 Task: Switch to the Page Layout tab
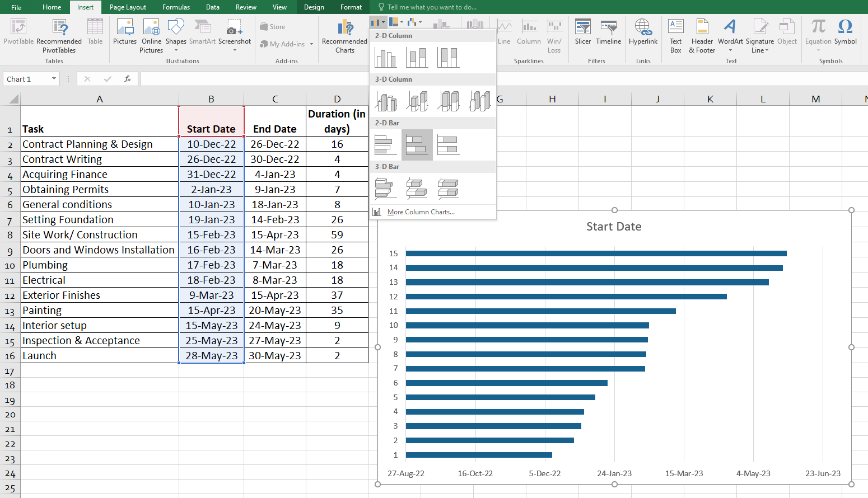point(128,7)
